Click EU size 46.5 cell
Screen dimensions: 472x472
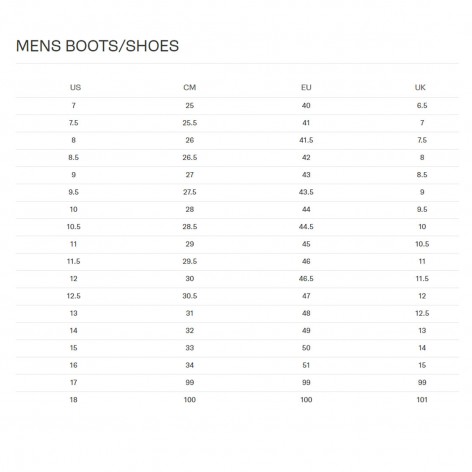[x=306, y=279]
